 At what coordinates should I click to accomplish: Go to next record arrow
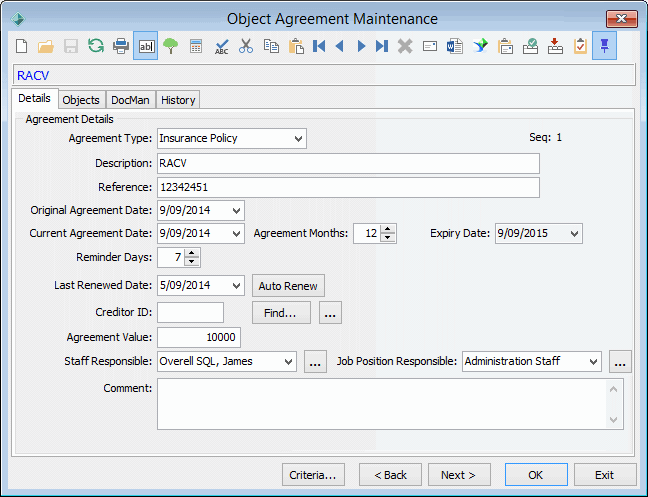point(361,46)
